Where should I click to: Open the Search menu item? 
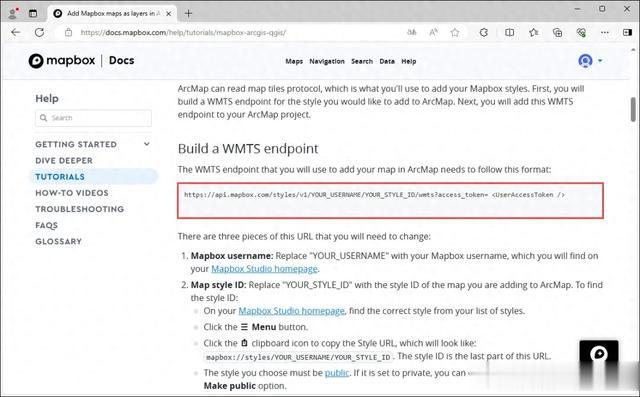pyautogui.click(x=362, y=61)
